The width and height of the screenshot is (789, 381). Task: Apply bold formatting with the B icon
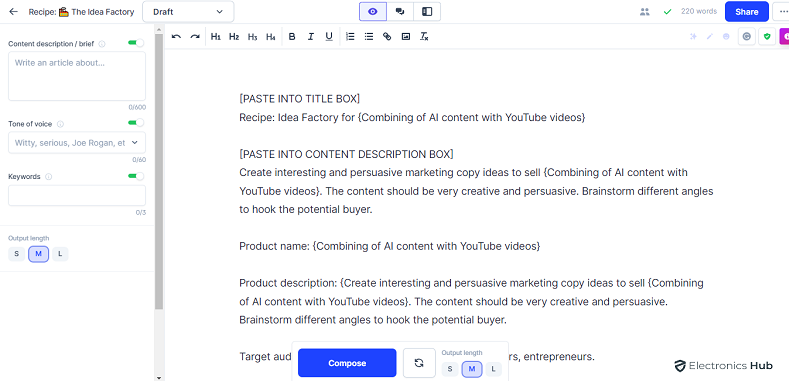(x=292, y=37)
